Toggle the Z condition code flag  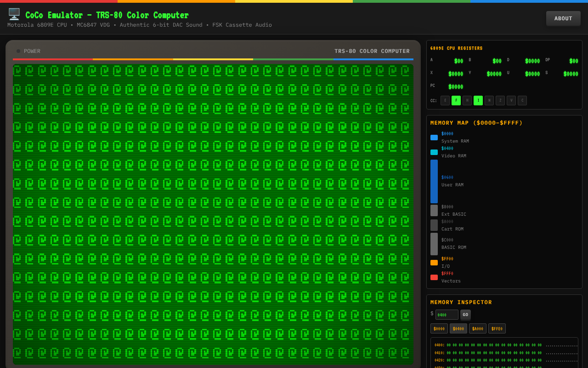pos(500,101)
